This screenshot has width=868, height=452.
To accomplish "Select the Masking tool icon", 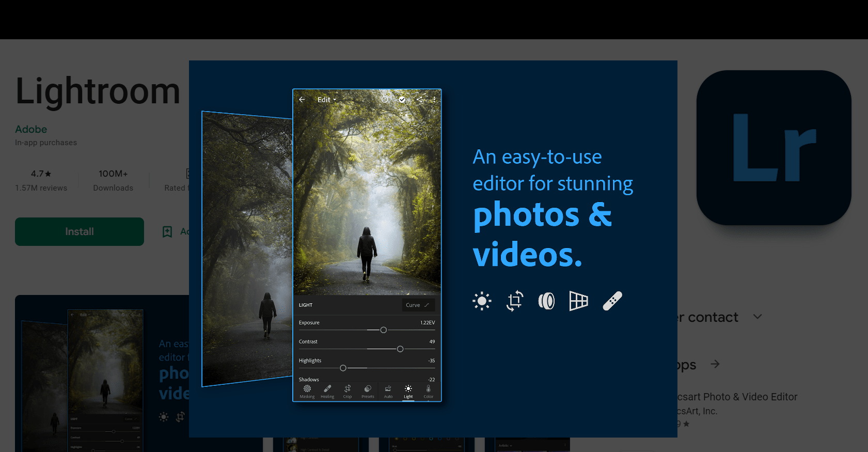I will 307,392.
